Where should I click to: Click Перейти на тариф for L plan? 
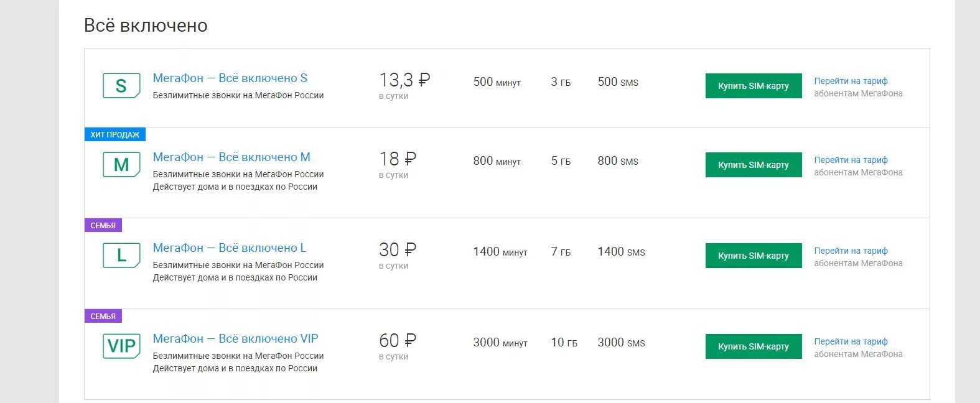click(851, 251)
